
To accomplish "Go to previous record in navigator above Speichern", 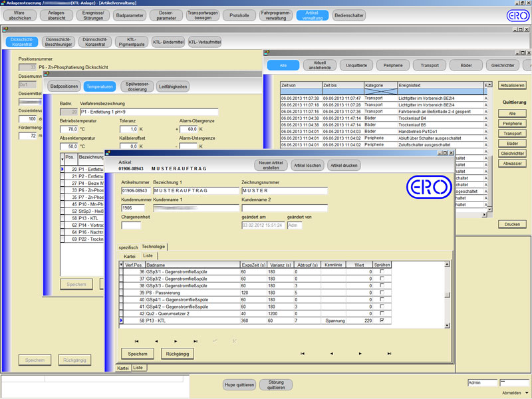I will pos(156,341).
